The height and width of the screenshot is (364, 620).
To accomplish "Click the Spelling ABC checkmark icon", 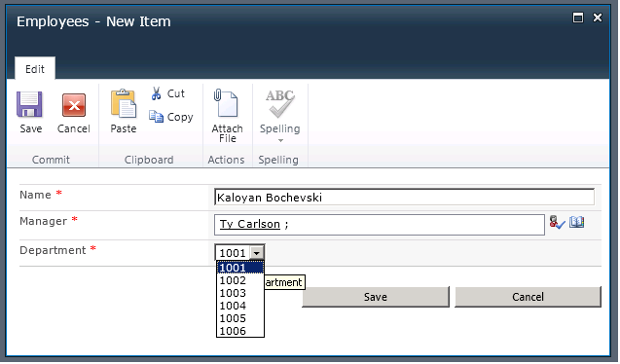I will pyautogui.click(x=280, y=104).
